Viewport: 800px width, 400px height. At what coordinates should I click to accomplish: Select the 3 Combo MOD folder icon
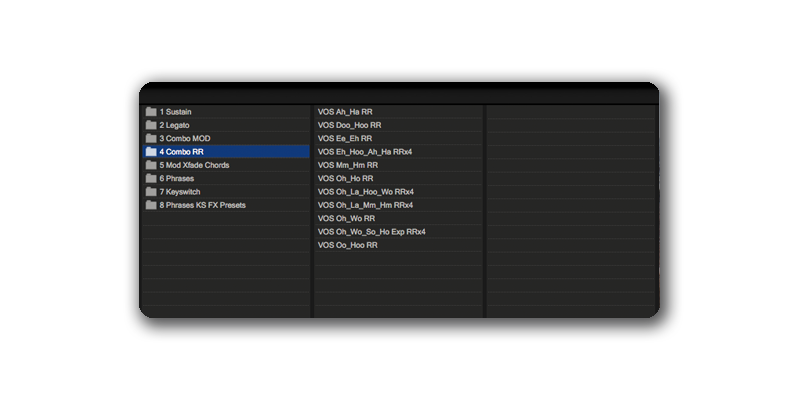coord(151,138)
